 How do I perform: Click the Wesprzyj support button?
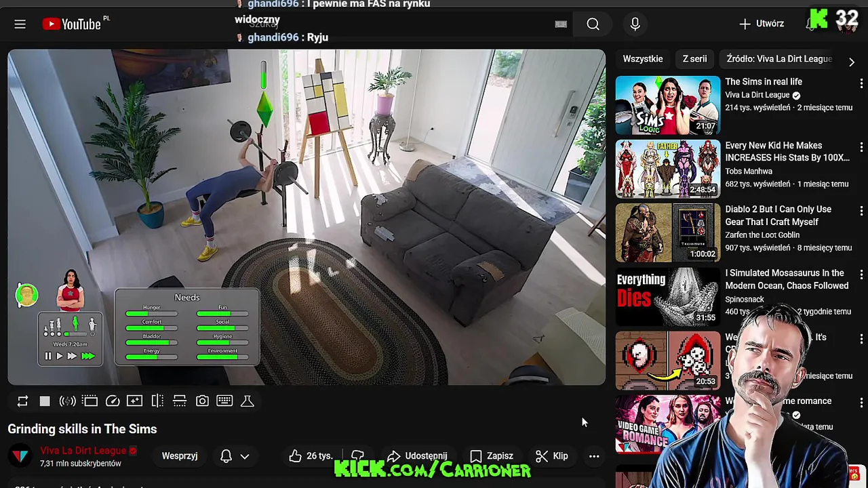click(x=180, y=456)
